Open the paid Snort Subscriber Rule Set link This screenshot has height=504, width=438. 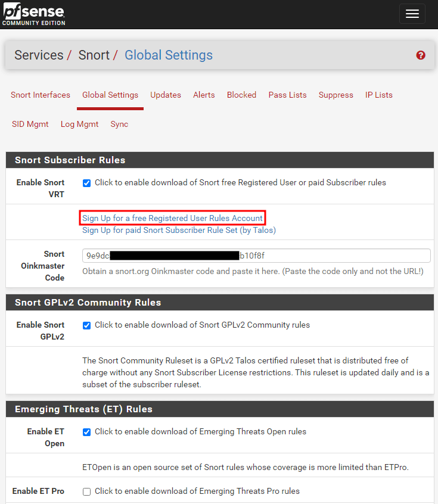tap(179, 231)
